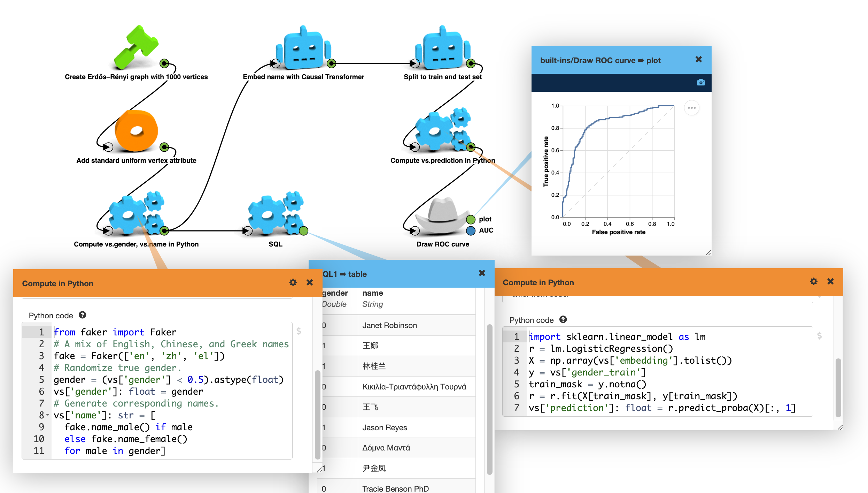Viewport: 868px width, 493px height.
Task: Select the 尹金凤 table cell
Action: click(x=416, y=468)
